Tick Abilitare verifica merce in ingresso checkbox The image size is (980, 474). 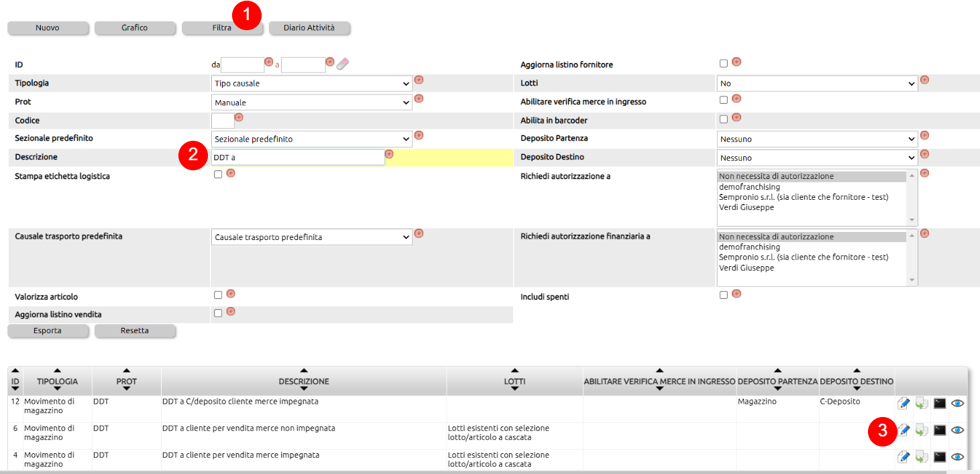723,100
